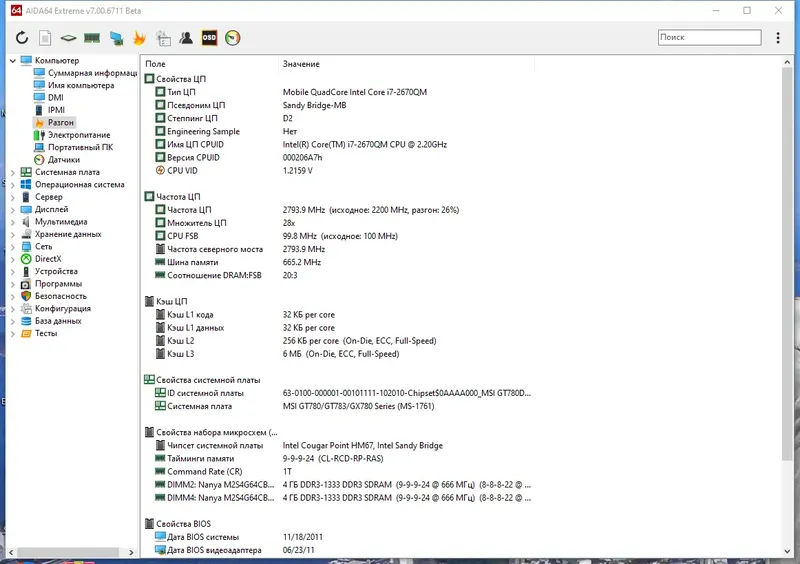Screen dimensions: 800x564
Task: Open the Суммарная информация page
Action: (92, 73)
